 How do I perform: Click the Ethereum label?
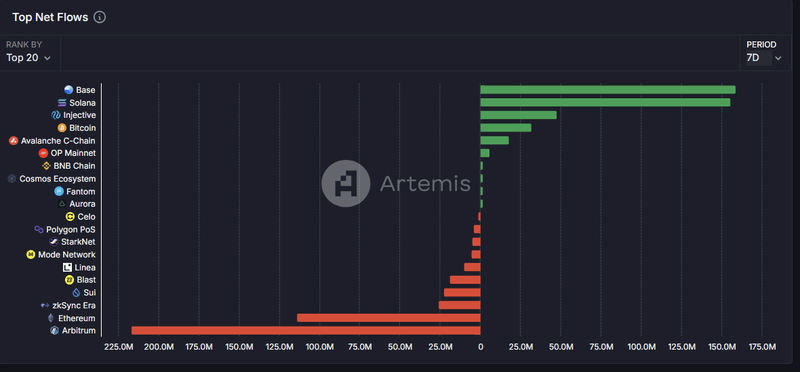click(x=77, y=318)
